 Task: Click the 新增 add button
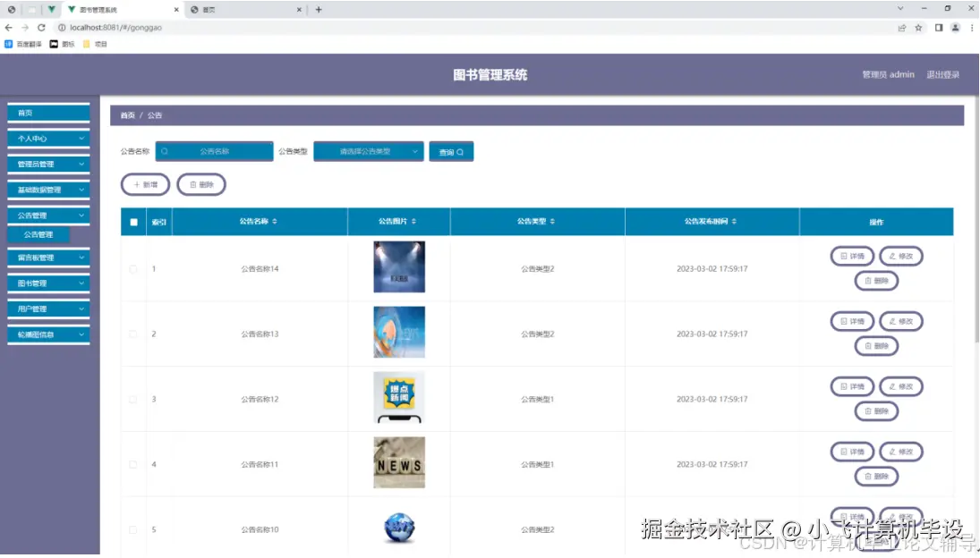(145, 185)
